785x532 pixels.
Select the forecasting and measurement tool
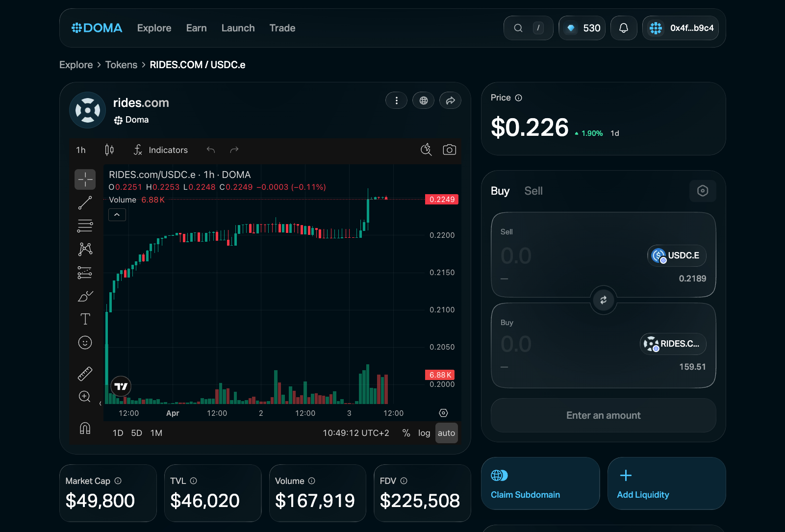[x=85, y=273]
